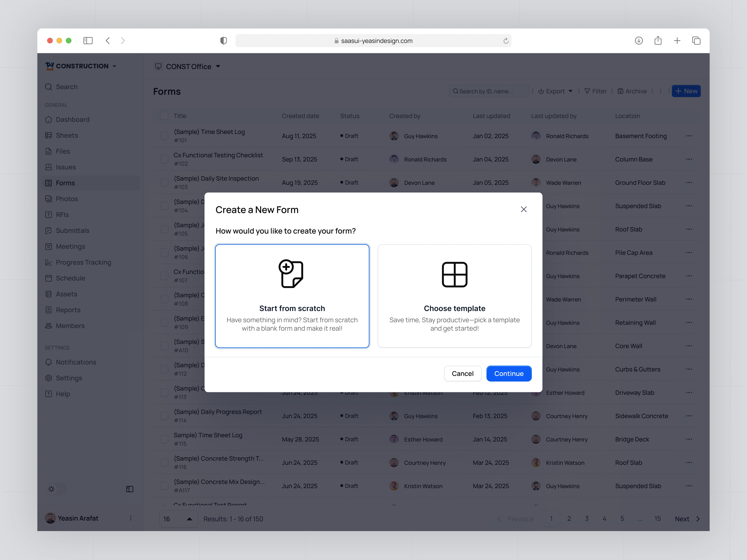Open row actions for Driveway Slab

689,393
